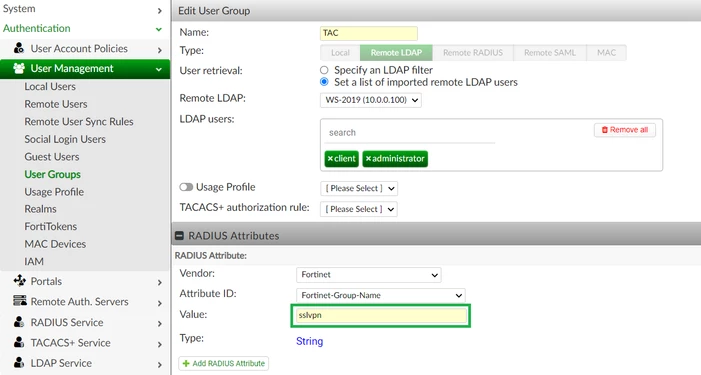Collapse the User Management submenu
The height and width of the screenshot is (375, 701).
click(159, 69)
